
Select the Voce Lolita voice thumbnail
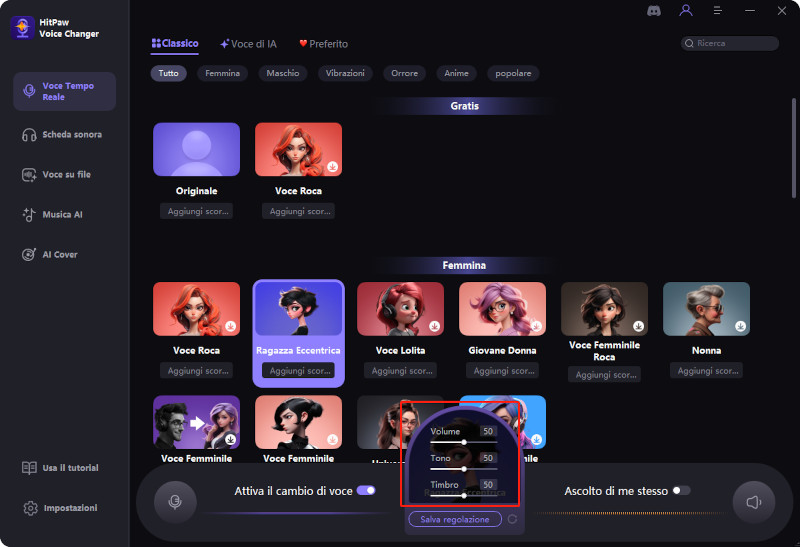pos(401,309)
